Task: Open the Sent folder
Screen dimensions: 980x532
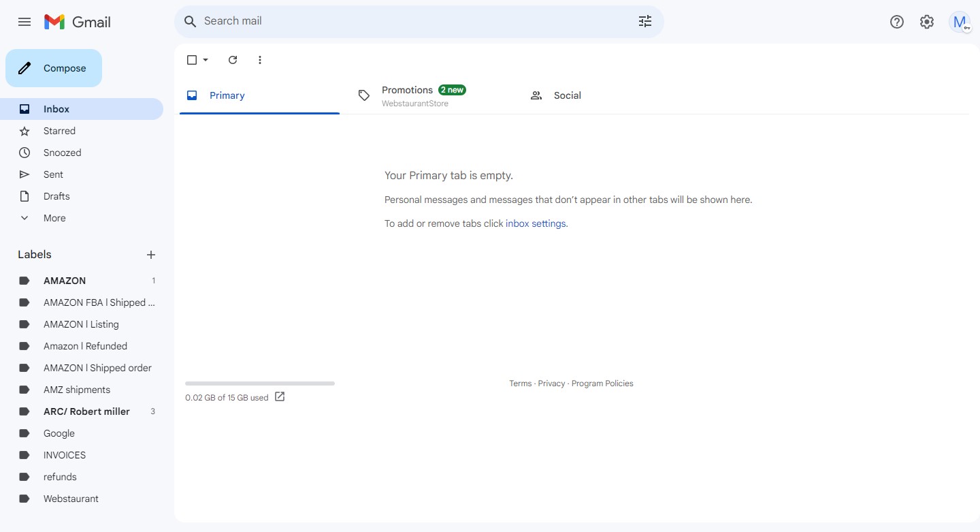Action: (x=82, y=174)
